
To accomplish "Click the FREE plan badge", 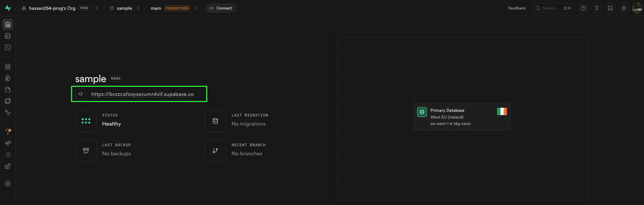I will coord(84,8).
